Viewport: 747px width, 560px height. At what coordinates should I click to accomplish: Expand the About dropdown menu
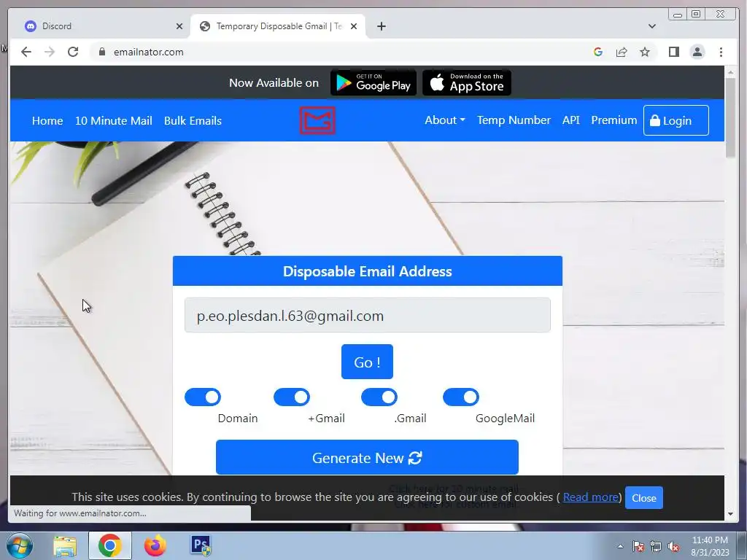click(445, 120)
